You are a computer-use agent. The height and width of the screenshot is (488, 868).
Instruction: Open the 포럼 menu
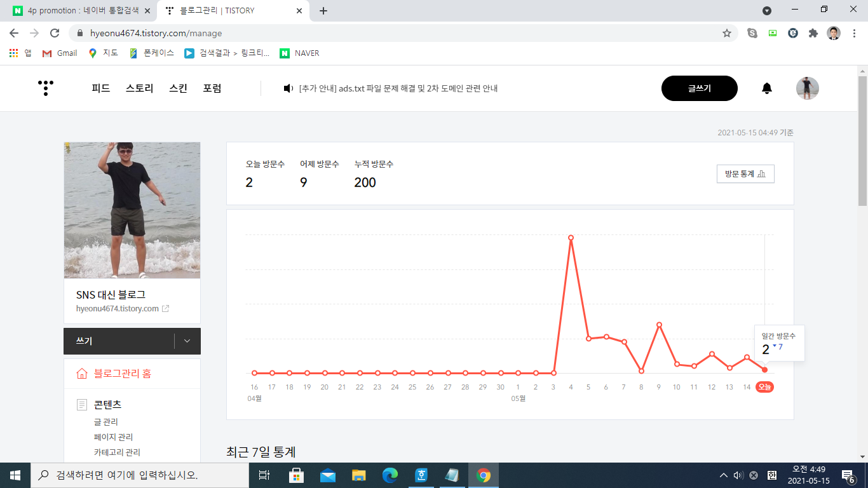pos(212,88)
